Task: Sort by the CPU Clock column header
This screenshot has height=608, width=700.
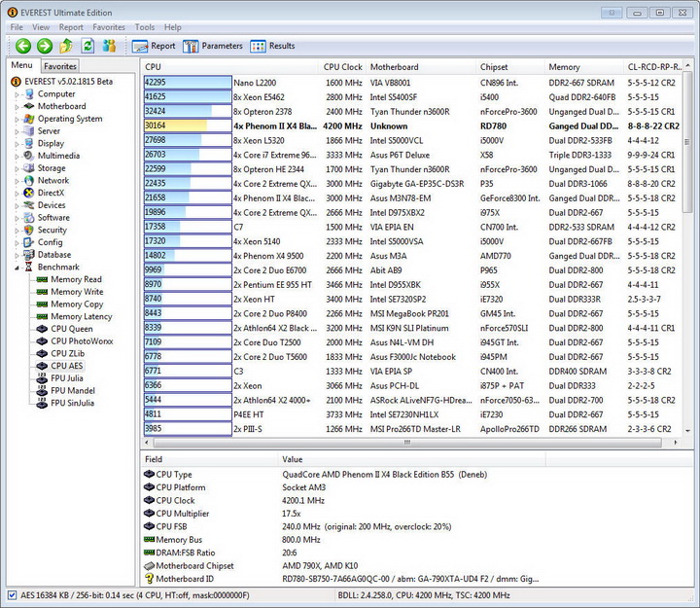Action: pos(342,67)
